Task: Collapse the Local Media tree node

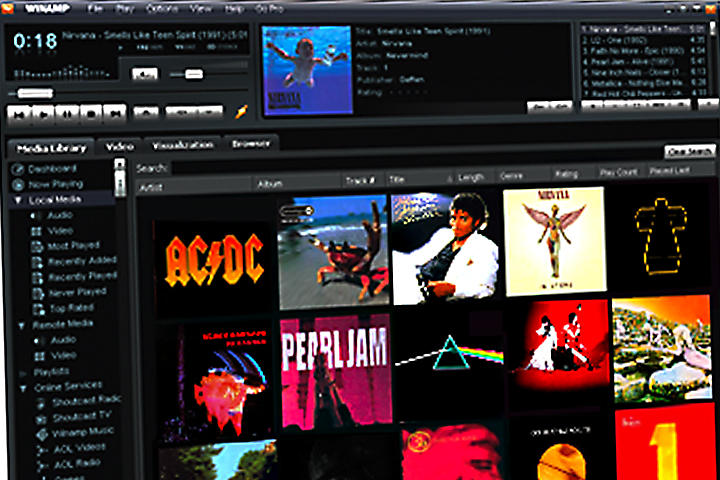Action: pyautogui.click(x=18, y=200)
